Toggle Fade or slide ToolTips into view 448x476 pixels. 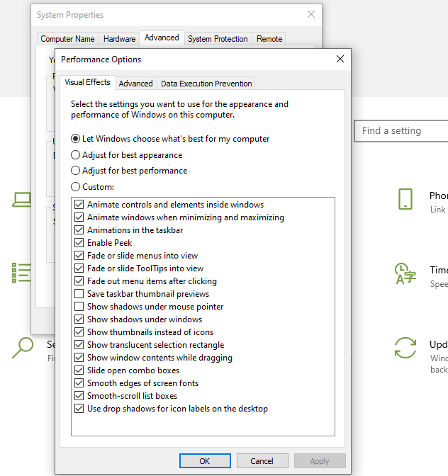(x=79, y=268)
